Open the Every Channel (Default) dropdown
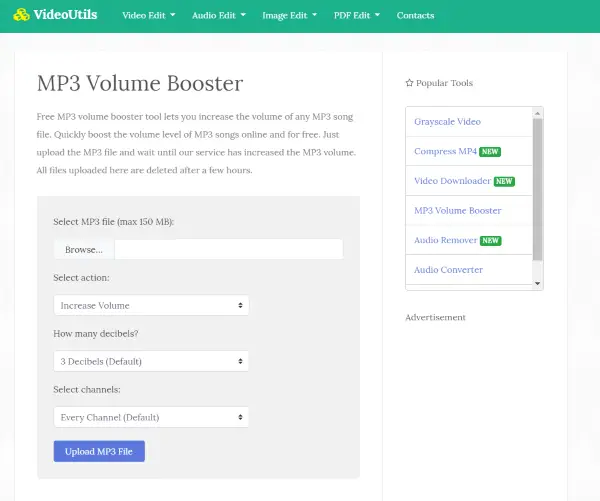 (x=151, y=417)
